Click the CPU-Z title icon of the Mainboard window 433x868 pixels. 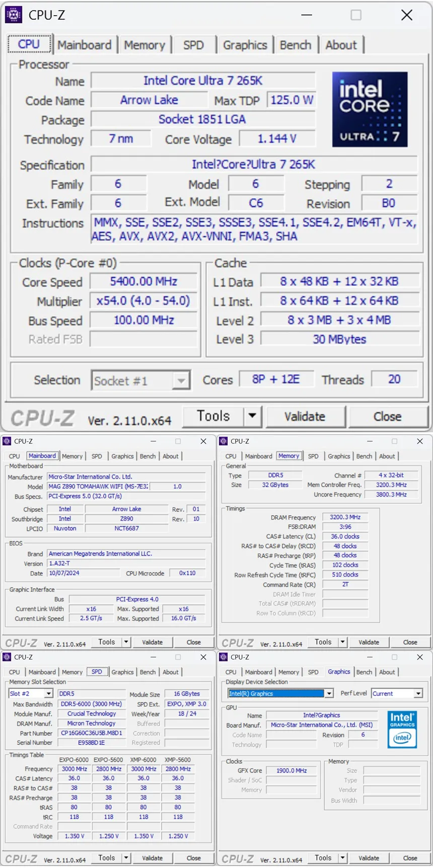click(7, 441)
